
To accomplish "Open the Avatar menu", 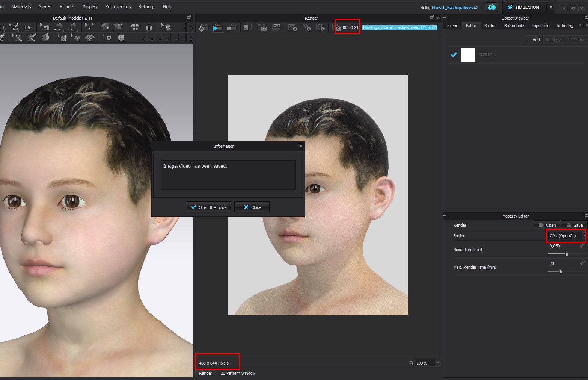I will [45, 6].
